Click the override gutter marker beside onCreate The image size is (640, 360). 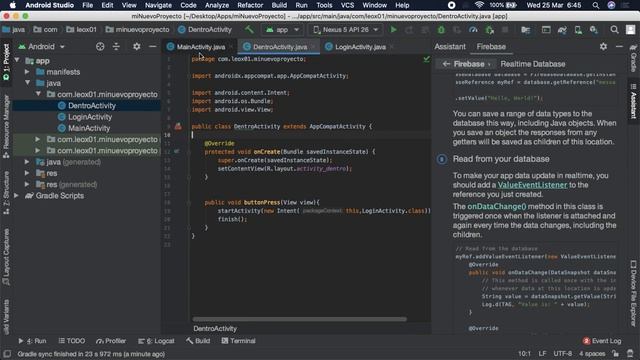pyautogui.click(x=177, y=151)
